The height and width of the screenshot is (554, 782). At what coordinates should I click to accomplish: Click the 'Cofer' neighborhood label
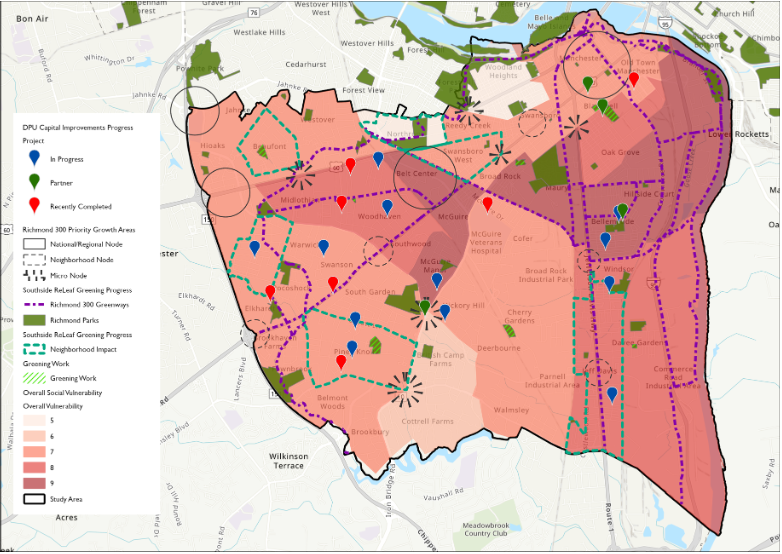pyautogui.click(x=523, y=238)
